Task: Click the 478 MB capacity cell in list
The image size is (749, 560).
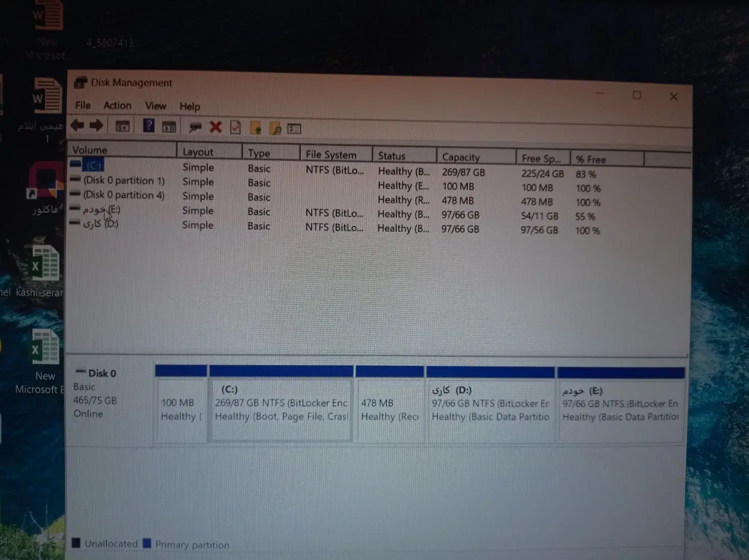Action: 457,201
